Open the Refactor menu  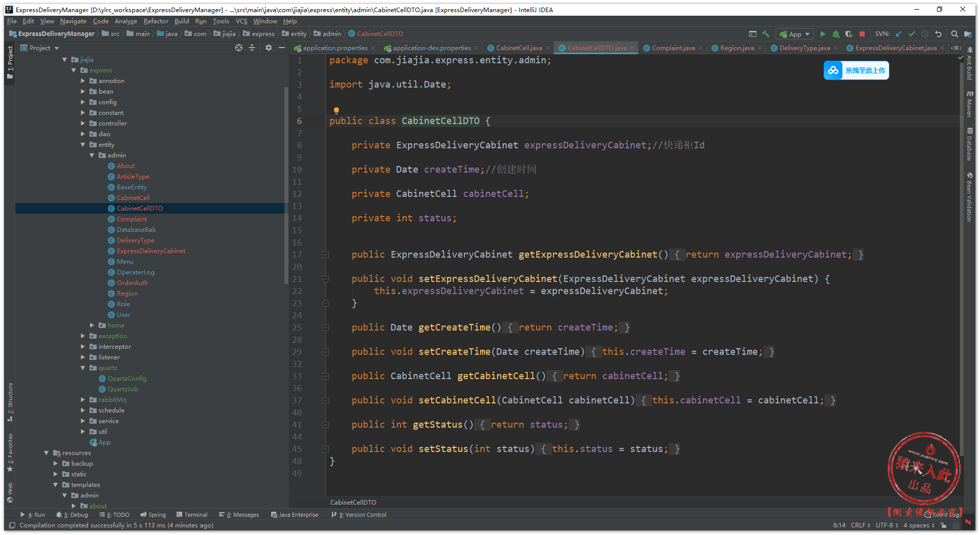tap(155, 21)
